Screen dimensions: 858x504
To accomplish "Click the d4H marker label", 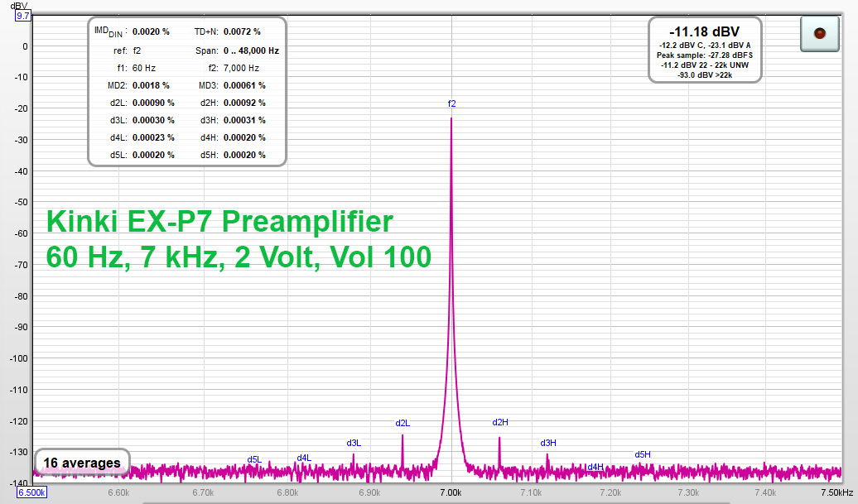I will [x=595, y=467].
